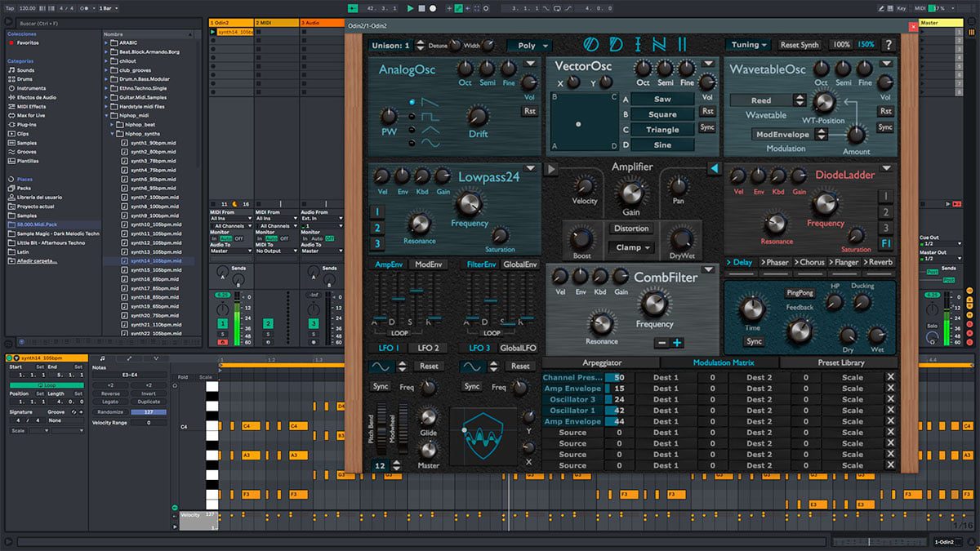
Task: Toggle the Delay PingPong button
Action: coord(800,292)
